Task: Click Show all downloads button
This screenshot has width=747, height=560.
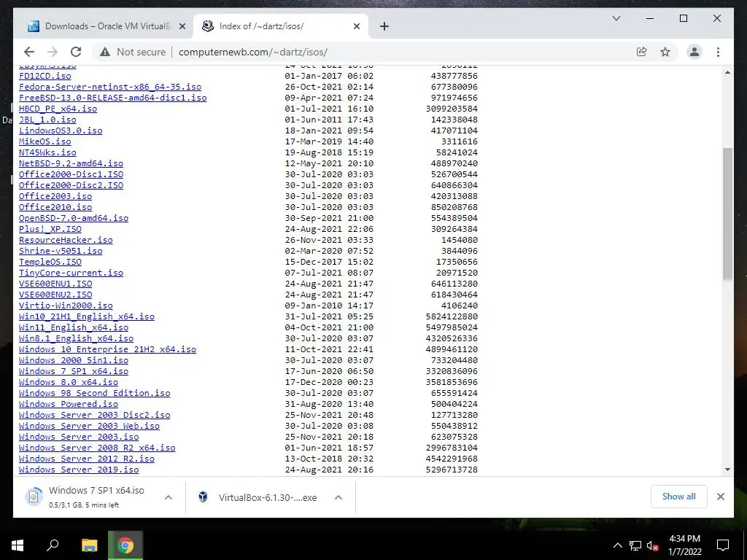Action: pos(679,497)
